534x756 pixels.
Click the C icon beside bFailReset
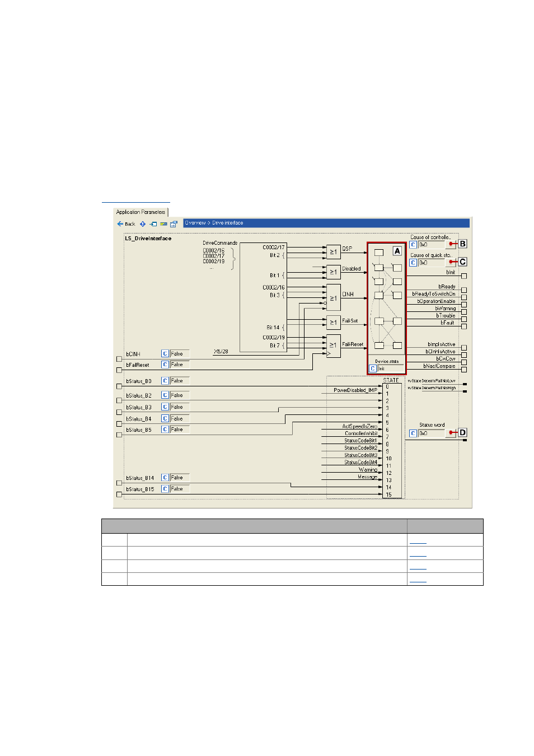pyautogui.click(x=165, y=365)
